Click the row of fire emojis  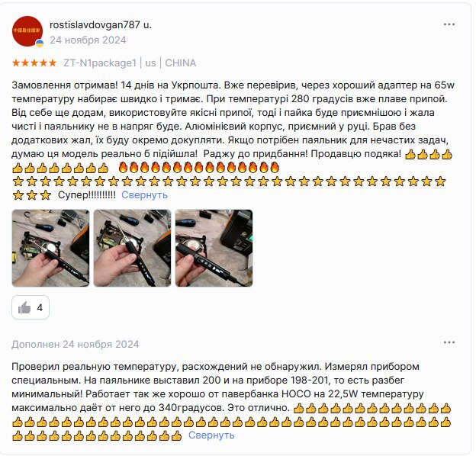(x=199, y=168)
